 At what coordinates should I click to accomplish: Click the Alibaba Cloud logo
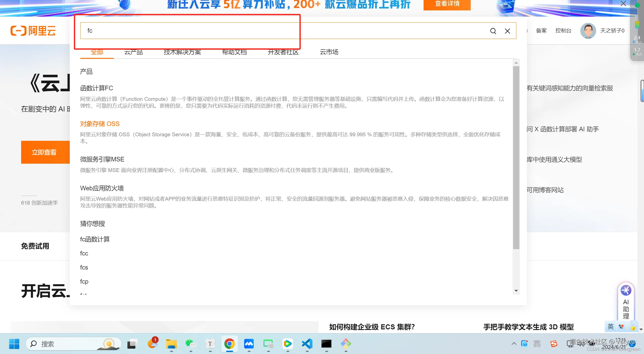(x=33, y=31)
